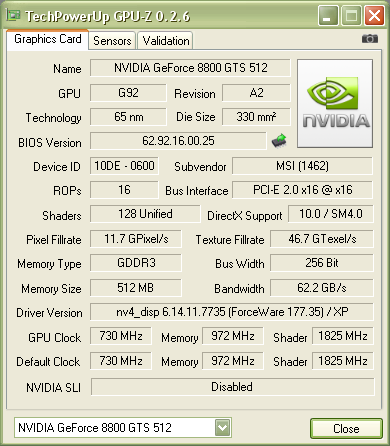390x446 pixels.
Task: Click the 'DirectX Support' label
Action: tap(245, 216)
